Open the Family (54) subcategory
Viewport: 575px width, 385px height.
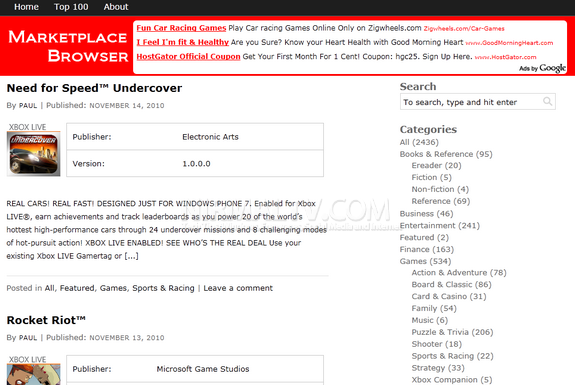(x=434, y=308)
